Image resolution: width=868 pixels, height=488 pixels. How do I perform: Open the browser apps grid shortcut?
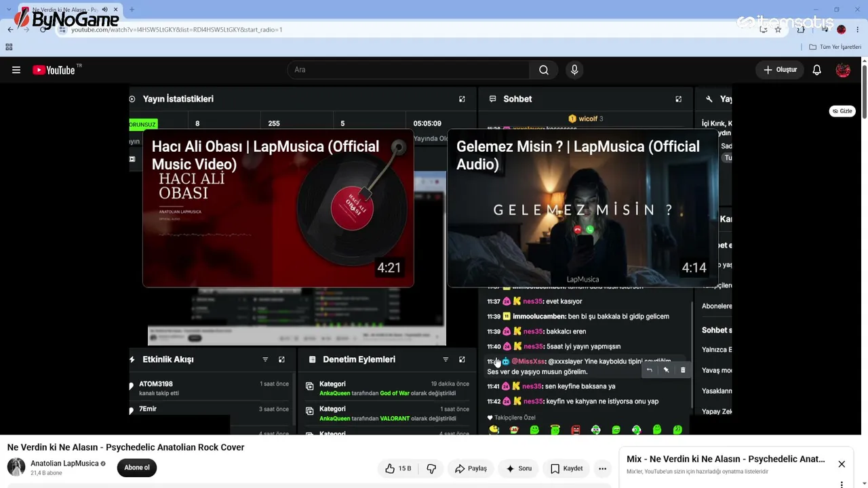click(9, 47)
